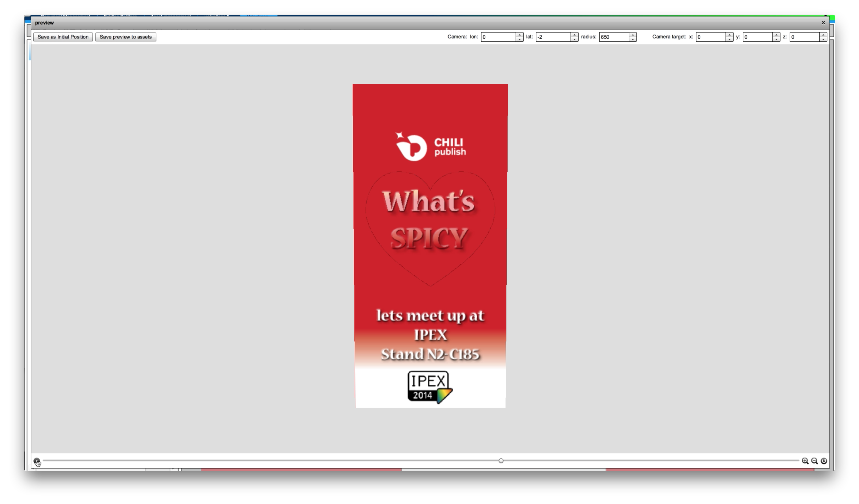Viewport: 859px width, 504px height.
Task: Increase camera lon with up stepper
Action: click(x=519, y=35)
